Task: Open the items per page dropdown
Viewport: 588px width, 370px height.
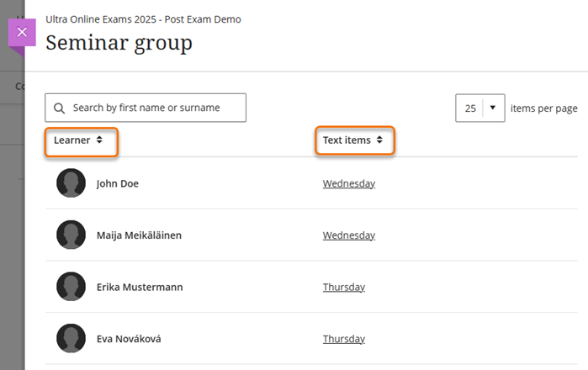Action: point(492,108)
